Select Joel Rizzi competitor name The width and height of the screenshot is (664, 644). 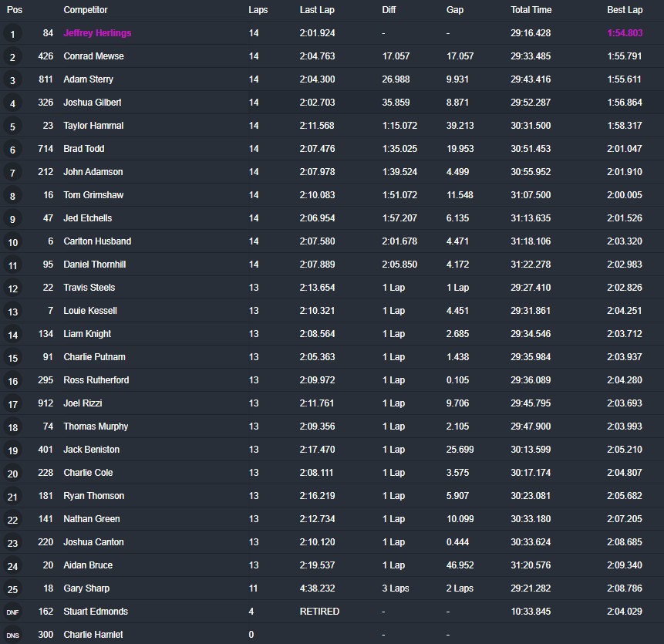(83, 403)
